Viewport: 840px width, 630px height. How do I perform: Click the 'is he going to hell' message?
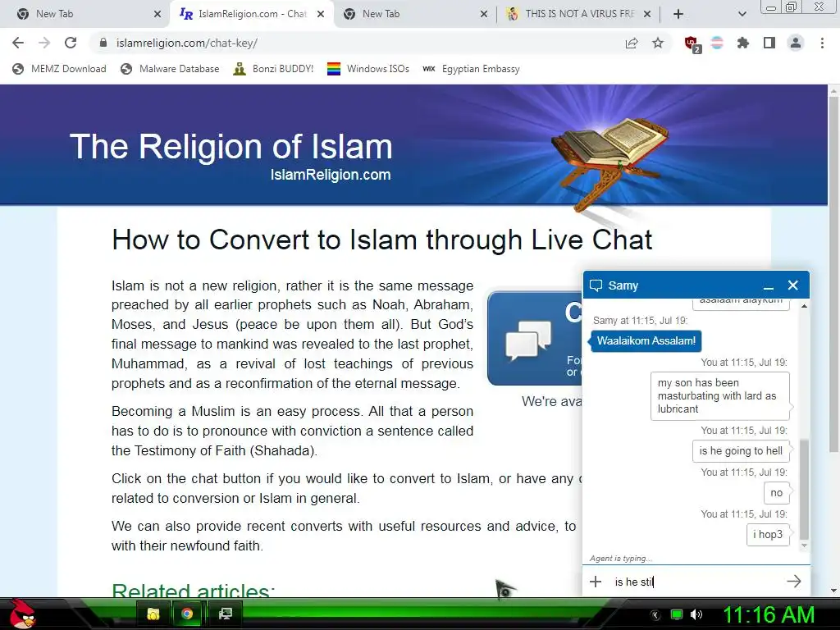point(741,451)
